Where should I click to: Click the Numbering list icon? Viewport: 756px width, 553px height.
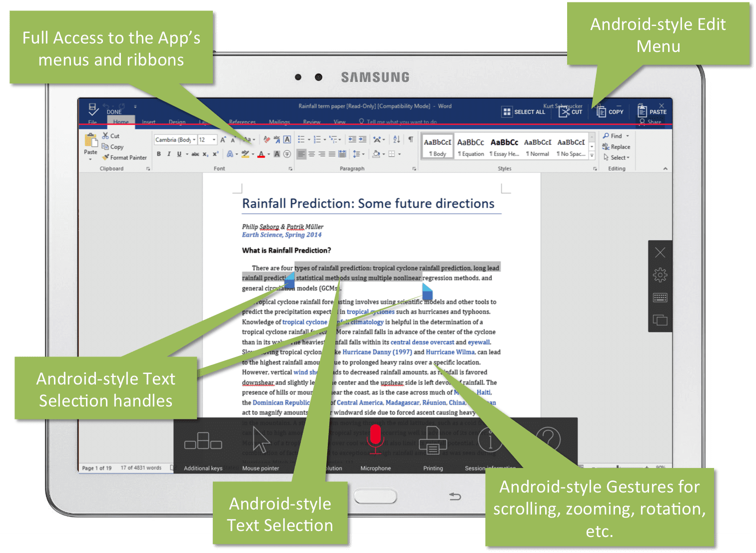point(317,140)
